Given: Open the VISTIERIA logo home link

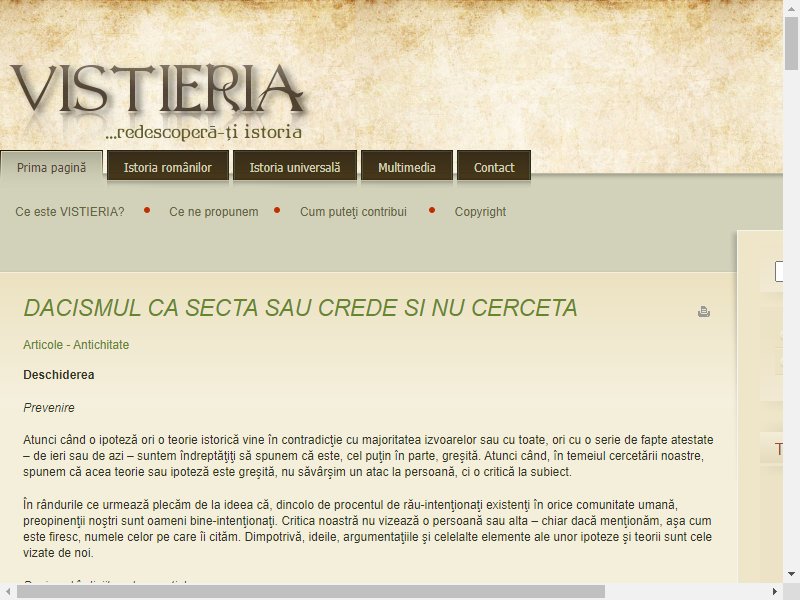Looking at the screenshot, I should coord(157,90).
